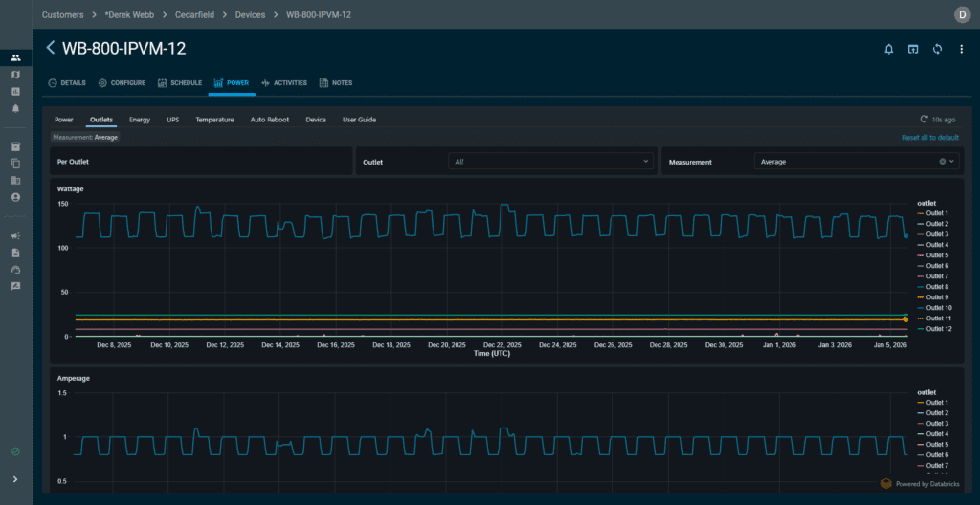Click the back arrow beside WB-800-IPVM-12
Screen dimensions: 980x505
[51, 48]
